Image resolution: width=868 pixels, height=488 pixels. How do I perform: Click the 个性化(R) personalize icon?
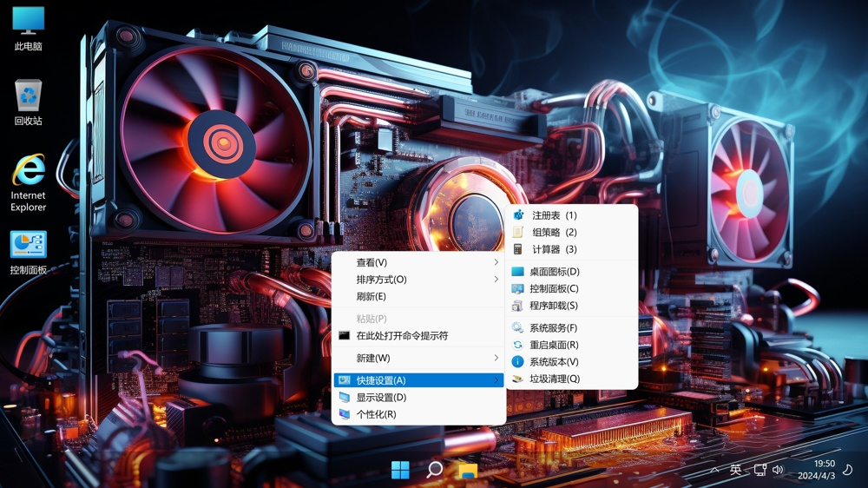tap(345, 414)
